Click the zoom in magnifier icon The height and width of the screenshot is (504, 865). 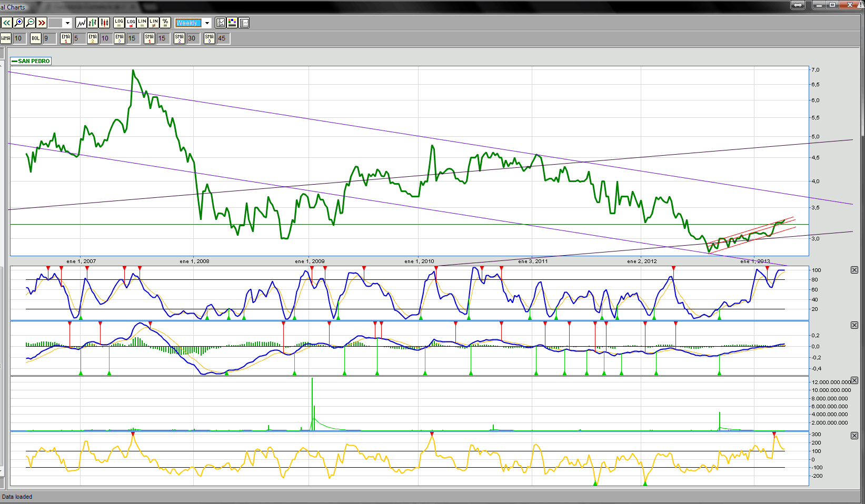click(18, 23)
